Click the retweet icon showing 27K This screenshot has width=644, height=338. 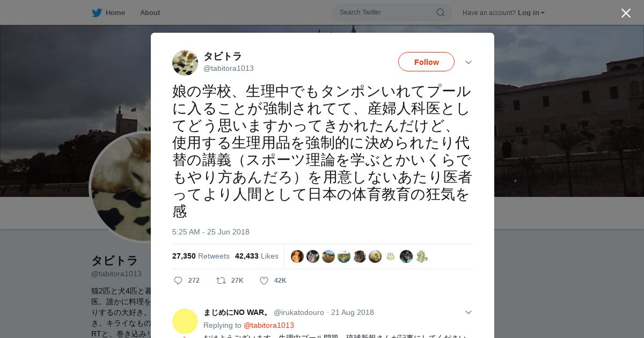(221, 281)
